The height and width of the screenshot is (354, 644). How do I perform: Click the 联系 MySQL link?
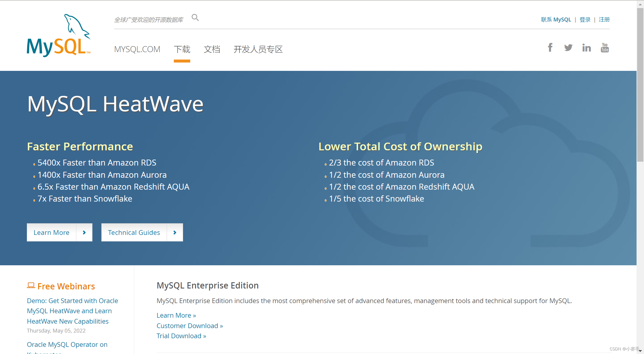[x=556, y=20]
